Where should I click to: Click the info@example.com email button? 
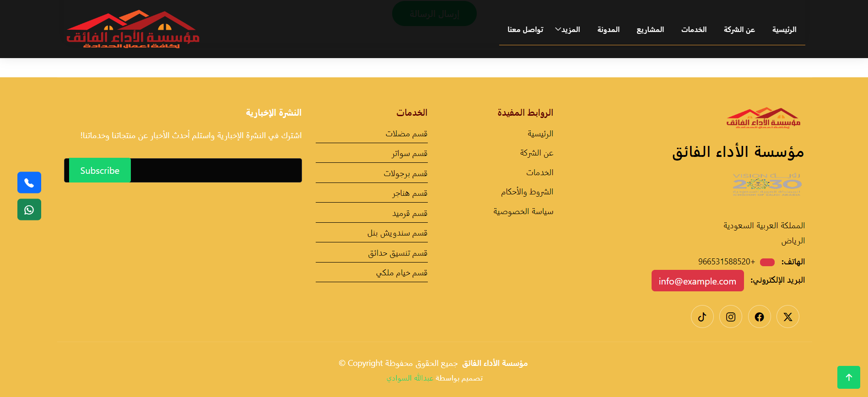pos(697,281)
